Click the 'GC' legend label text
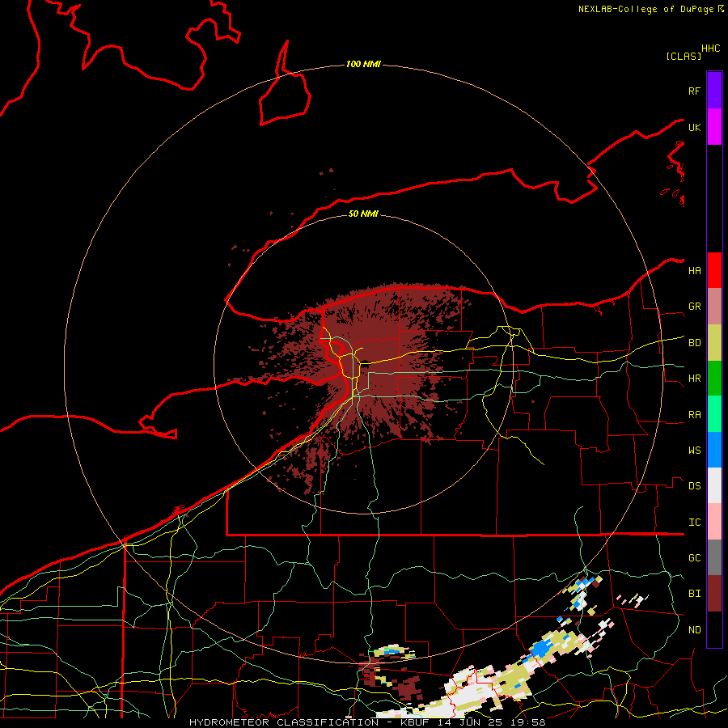Image resolution: width=728 pixels, height=728 pixels. coord(695,558)
